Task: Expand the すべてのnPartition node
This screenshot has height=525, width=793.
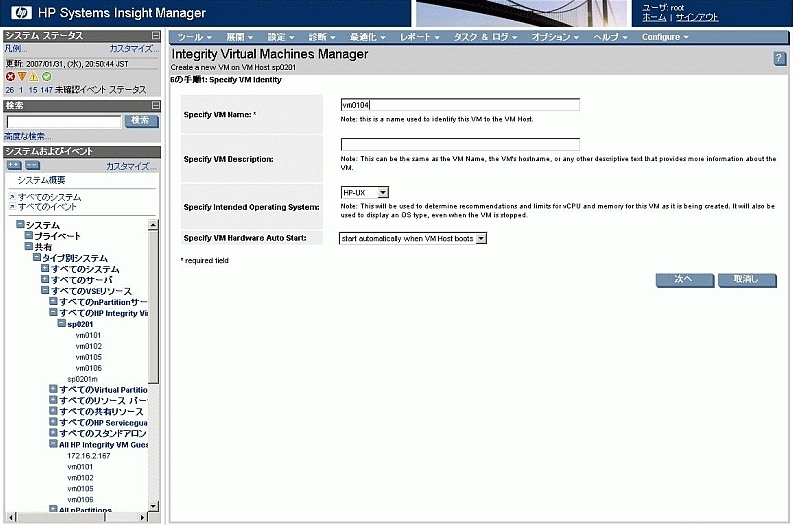Action: [x=53, y=301]
